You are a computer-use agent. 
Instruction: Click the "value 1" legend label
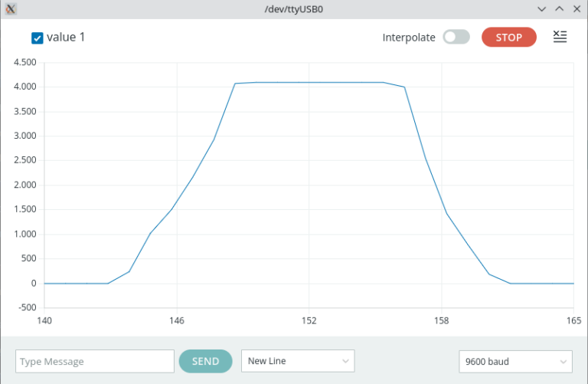pyautogui.click(x=66, y=37)
